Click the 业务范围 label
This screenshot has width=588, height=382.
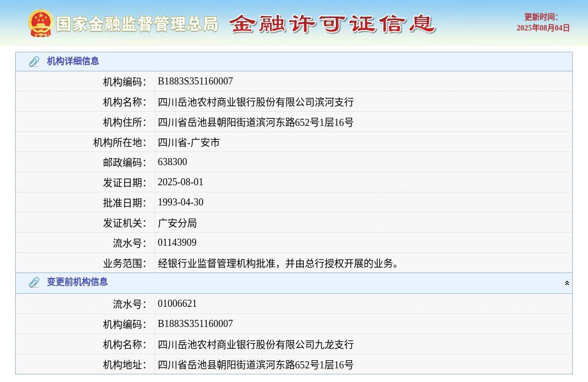click(x=125, y=264)
